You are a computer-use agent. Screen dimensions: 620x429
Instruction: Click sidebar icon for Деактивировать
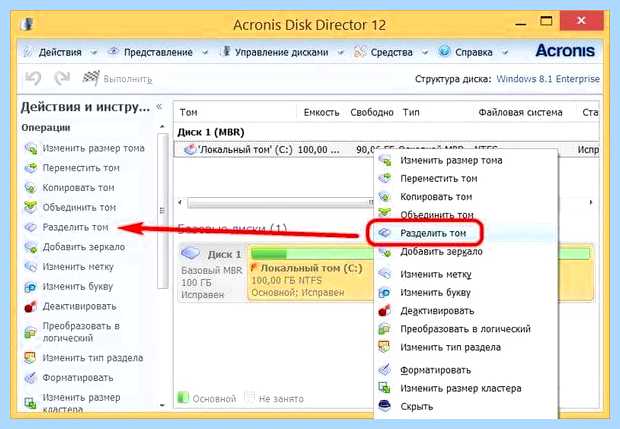pyautogui.click(x=30, y=306)
